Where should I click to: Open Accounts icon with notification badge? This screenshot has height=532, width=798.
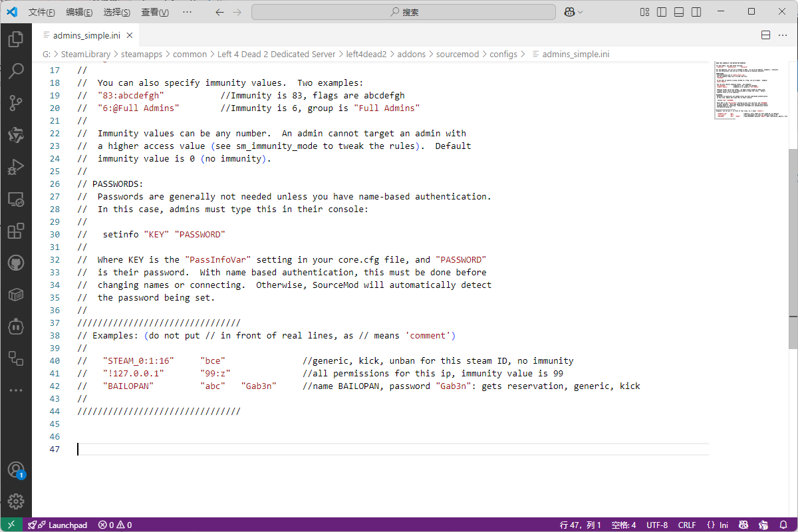(16, 469)
